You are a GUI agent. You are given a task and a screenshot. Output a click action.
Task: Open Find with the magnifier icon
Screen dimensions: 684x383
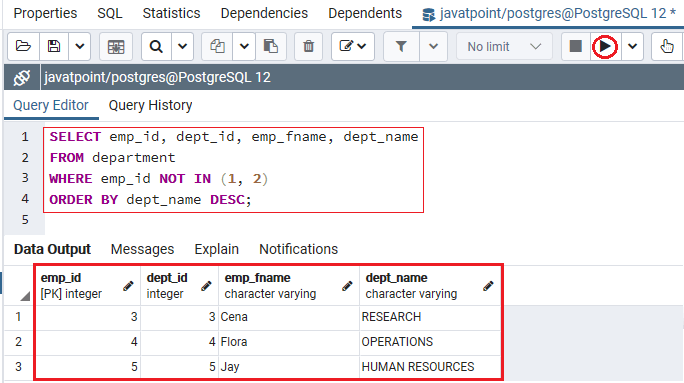coord(156,46)
